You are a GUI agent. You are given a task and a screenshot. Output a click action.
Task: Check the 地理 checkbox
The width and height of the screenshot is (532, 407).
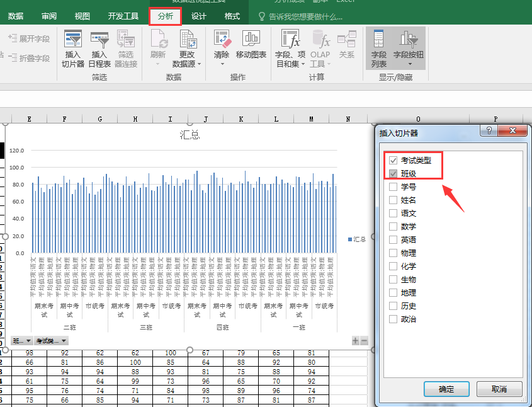[393, 292]
